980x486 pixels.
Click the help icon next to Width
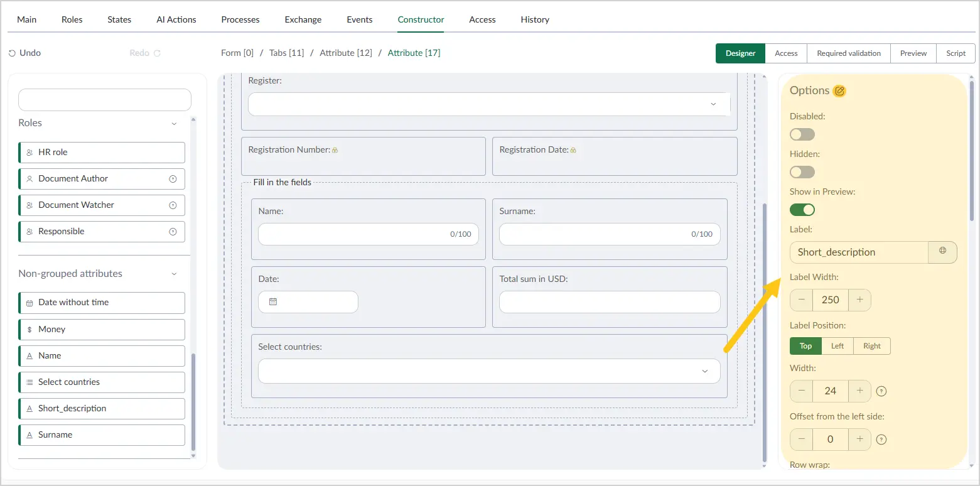881,391
